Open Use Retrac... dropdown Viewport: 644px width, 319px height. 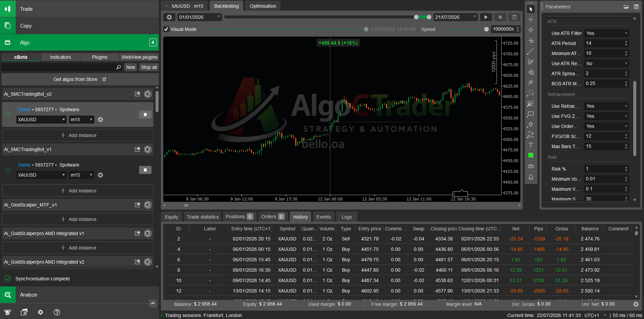point(606,106)
